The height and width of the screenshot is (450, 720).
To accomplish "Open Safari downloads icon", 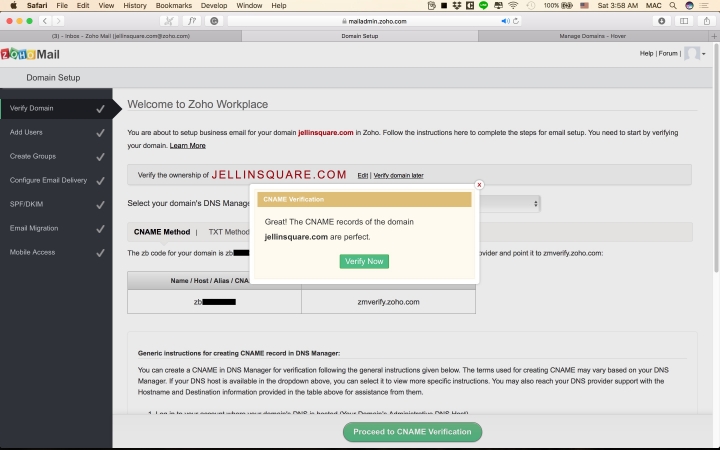I will 661,21.
